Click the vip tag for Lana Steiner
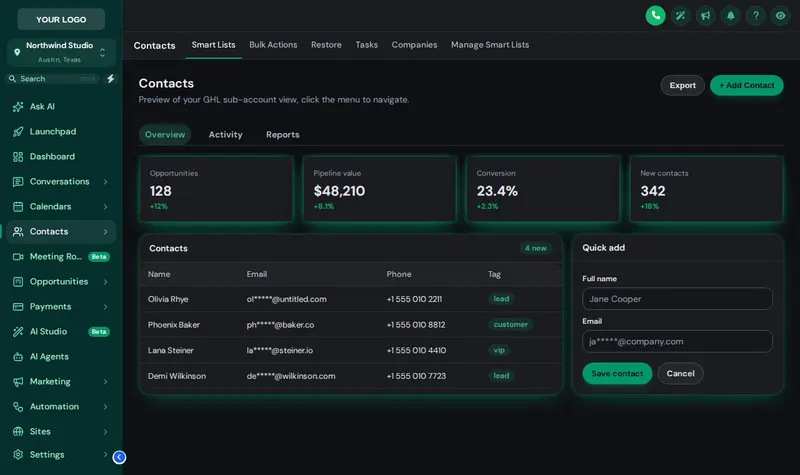Screen dimensions: 800x475 coord(499,350)
